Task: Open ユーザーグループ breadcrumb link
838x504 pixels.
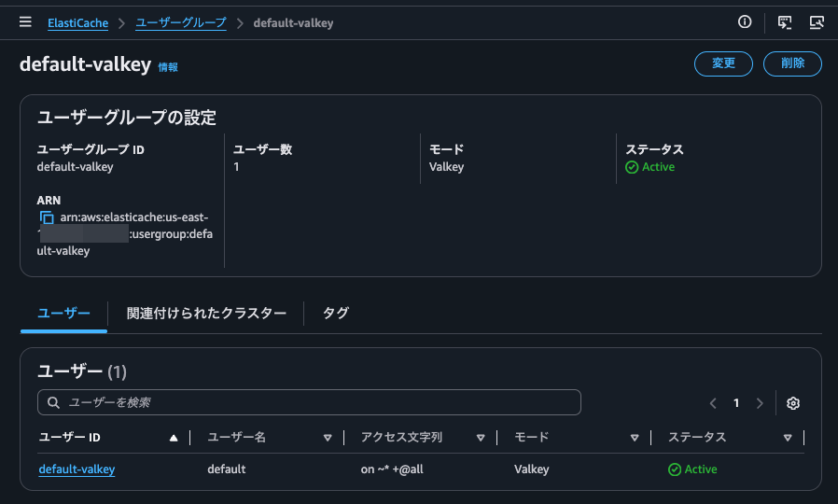Action: pos(181,23)
